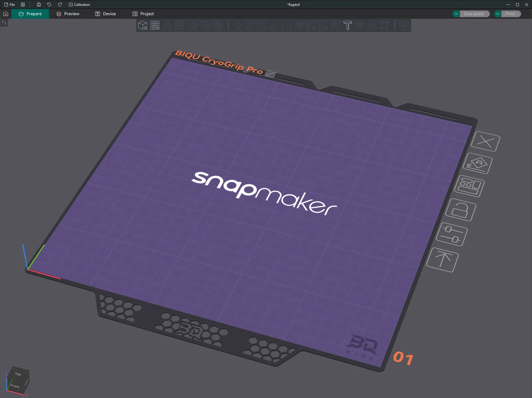532x398 pixels.
Task: Select the Move tool
Action: 238,26
